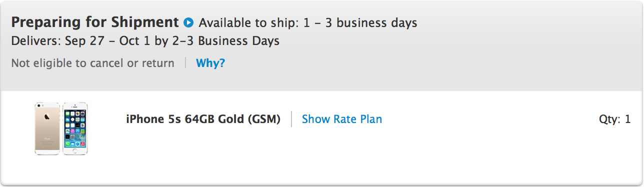Click the home button on the iPhone front image

[x=75, y=150]
